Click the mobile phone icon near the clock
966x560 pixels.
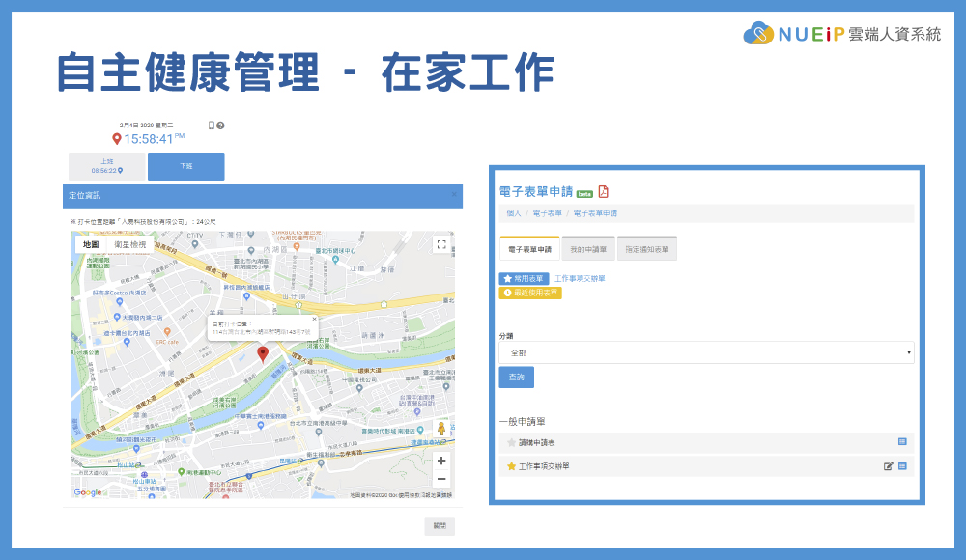(212, 126)
